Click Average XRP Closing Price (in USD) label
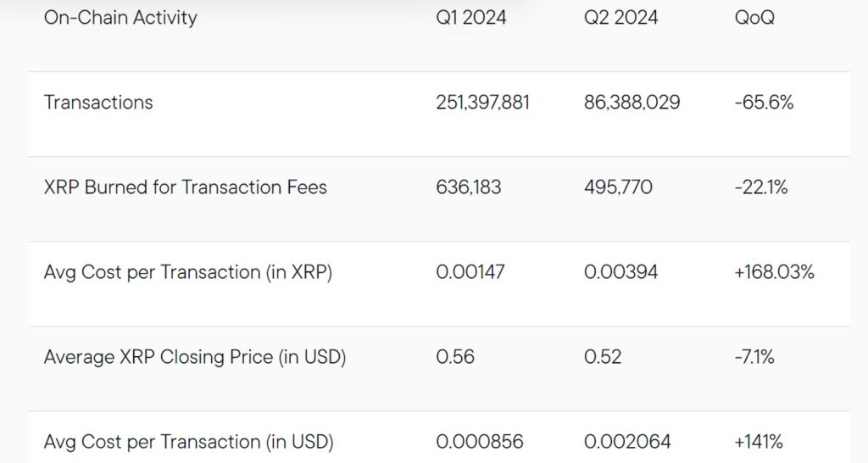The height and width of the screenshot is (463, 868). [x=195, y=357]
